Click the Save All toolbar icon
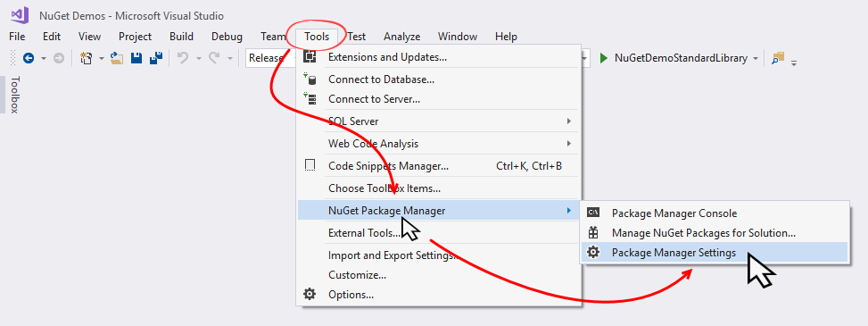The width and height of the screenshot is (868, 326). 156,58
